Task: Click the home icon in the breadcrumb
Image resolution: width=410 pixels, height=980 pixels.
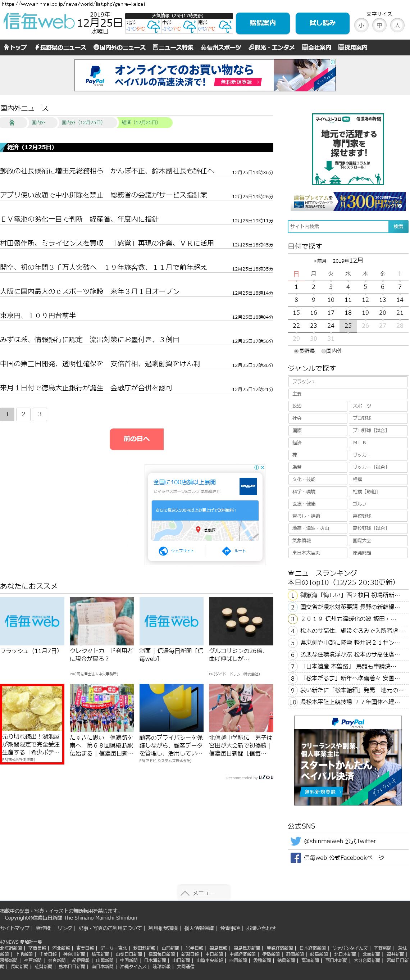Action: pos(12,122)
